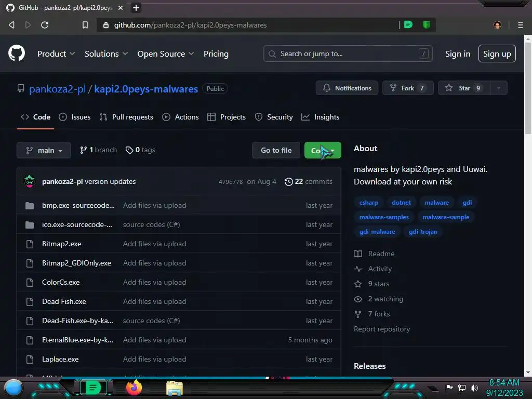This screenshot has width=532, height=399.
Task: Click the pankoza2-pl avatar in commit row
Action: click(x=30, y=181)
